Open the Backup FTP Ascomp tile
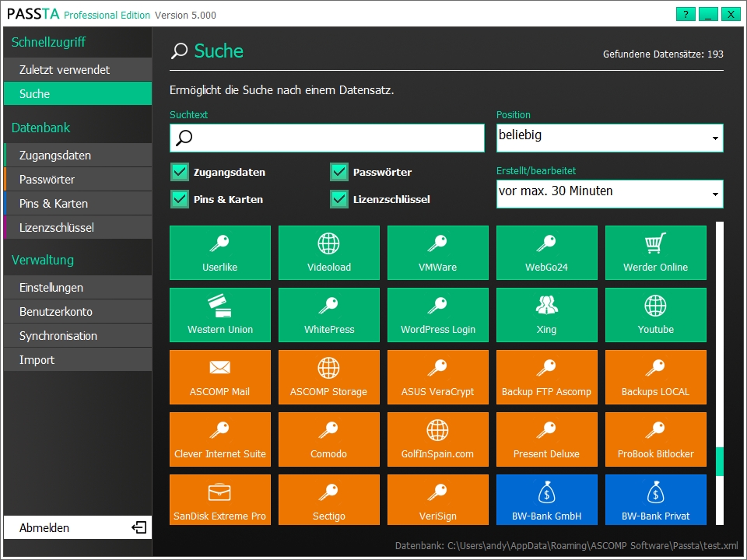This screenshot has height=560, width=747. (x=547, y=377)
